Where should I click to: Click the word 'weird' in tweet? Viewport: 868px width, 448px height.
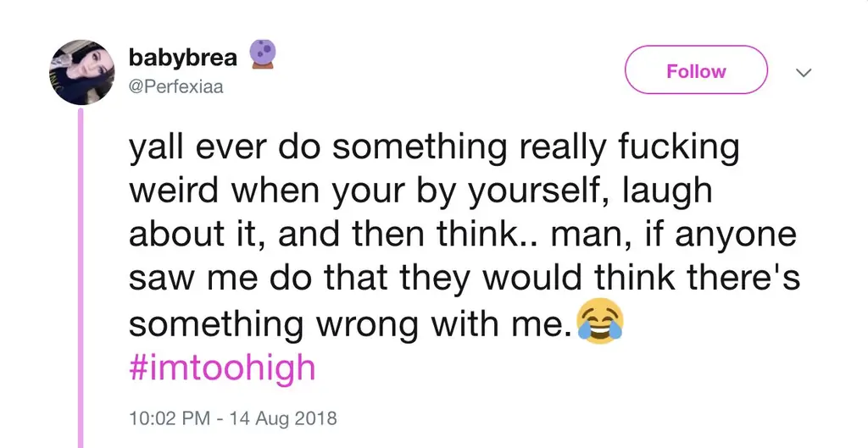pyautogui.click(x=175, y=191)
